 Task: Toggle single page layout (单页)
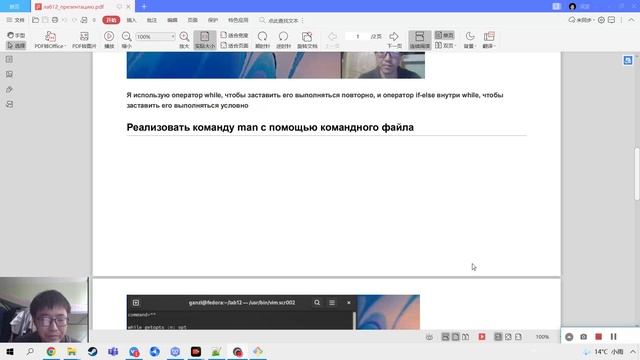pos(444,36)
